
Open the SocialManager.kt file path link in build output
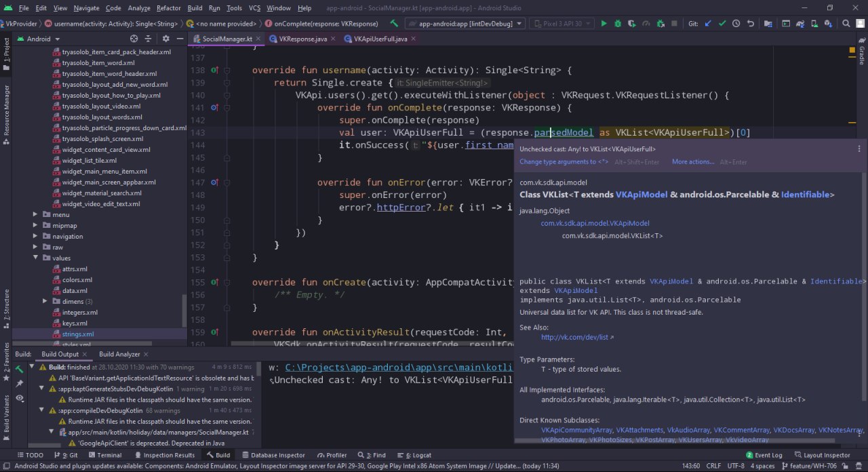click(x=399, y=368)
